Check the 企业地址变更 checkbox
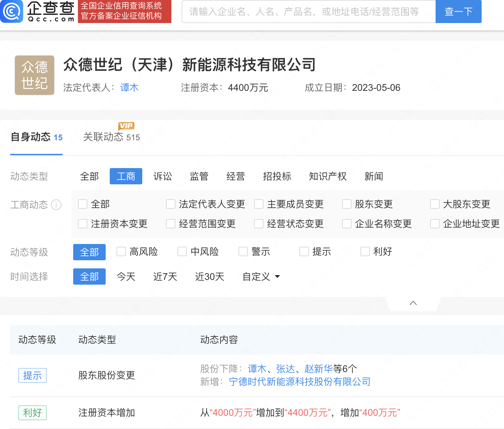504x429 pixels. 435,224
